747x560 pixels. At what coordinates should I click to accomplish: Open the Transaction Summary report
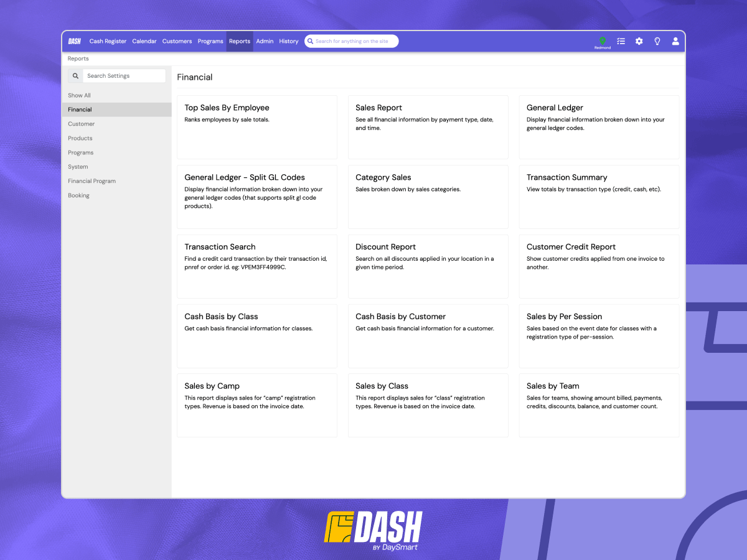[598, 197]
